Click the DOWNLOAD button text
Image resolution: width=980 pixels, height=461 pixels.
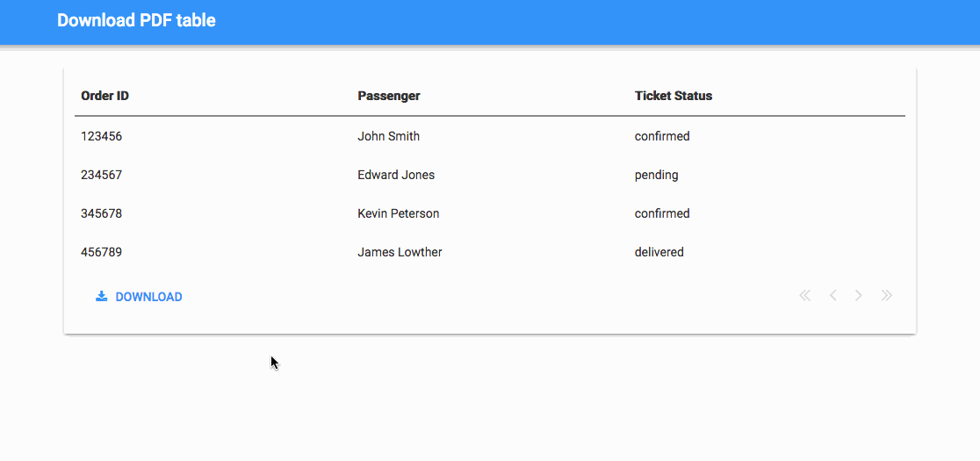(148, 298)
